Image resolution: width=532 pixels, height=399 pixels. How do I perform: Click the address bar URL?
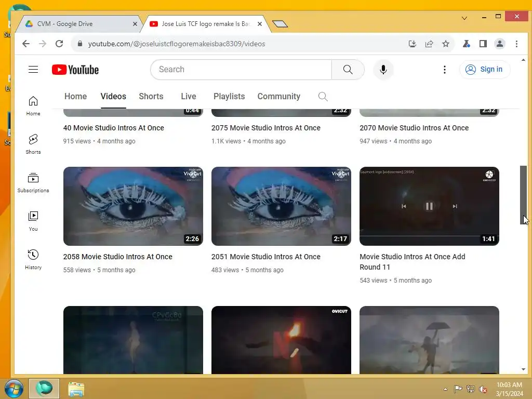[x=177, y=44]
